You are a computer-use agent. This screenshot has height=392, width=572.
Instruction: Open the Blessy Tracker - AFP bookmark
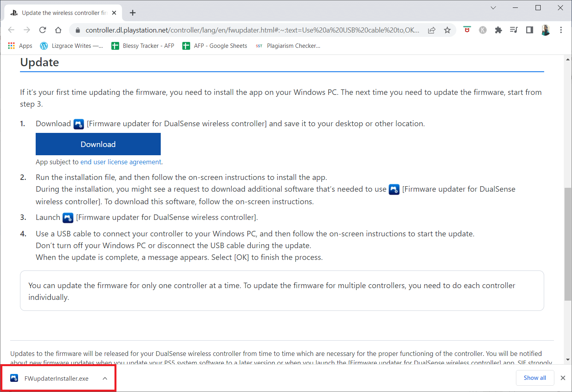142,46
